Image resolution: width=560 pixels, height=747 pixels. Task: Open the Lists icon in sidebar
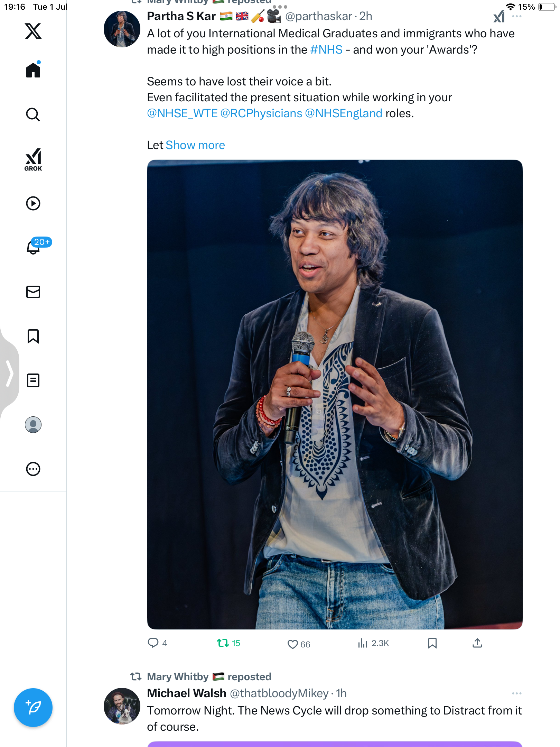click(33, 380)
